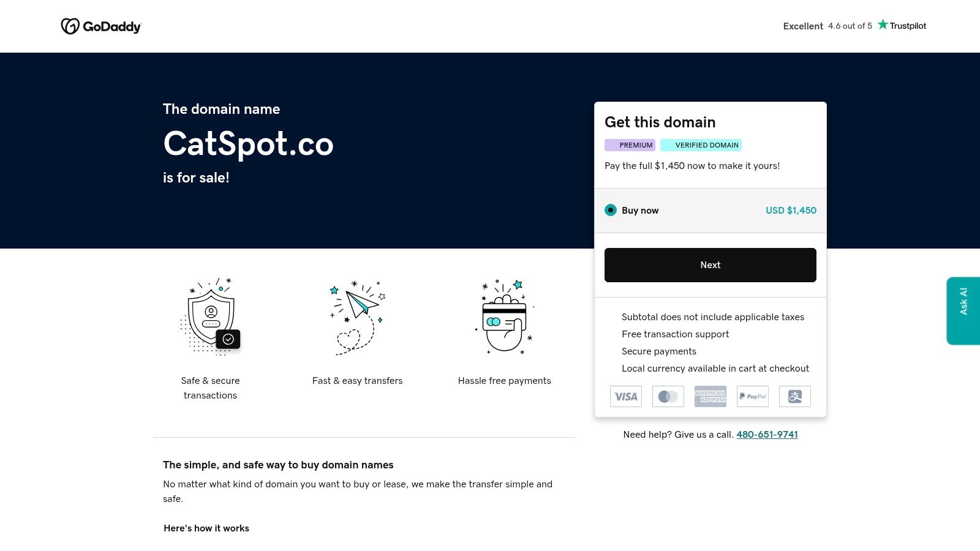Click the Alipay payment icon
This screenshot has width=980, height=551.
(795, 396)
